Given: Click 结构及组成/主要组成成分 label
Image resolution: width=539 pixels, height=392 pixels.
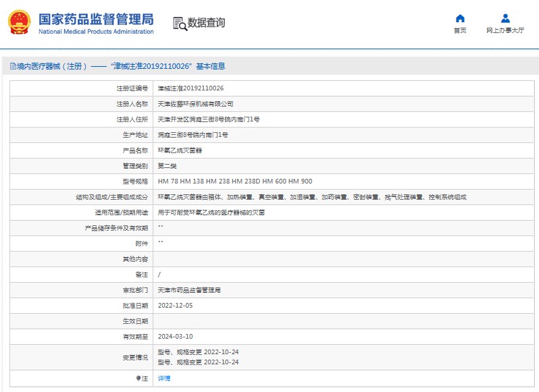Looking at the screenshot, I should click(x=112, y=197).
